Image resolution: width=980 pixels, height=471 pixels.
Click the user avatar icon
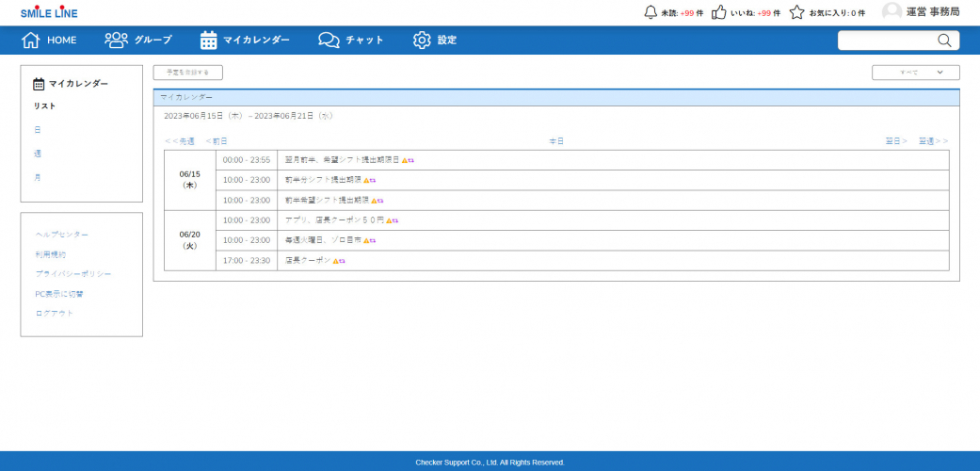[x=892, y=12]
